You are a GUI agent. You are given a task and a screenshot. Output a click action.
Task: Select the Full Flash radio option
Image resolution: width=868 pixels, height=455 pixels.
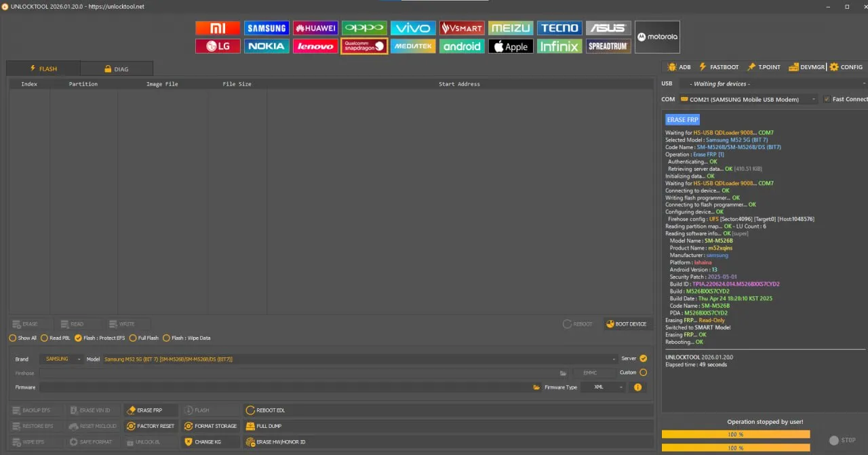tap(133, 338)
